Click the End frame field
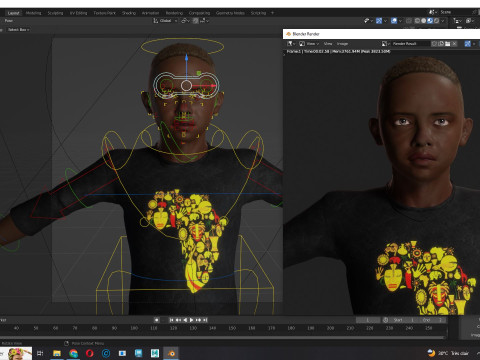 432,320
